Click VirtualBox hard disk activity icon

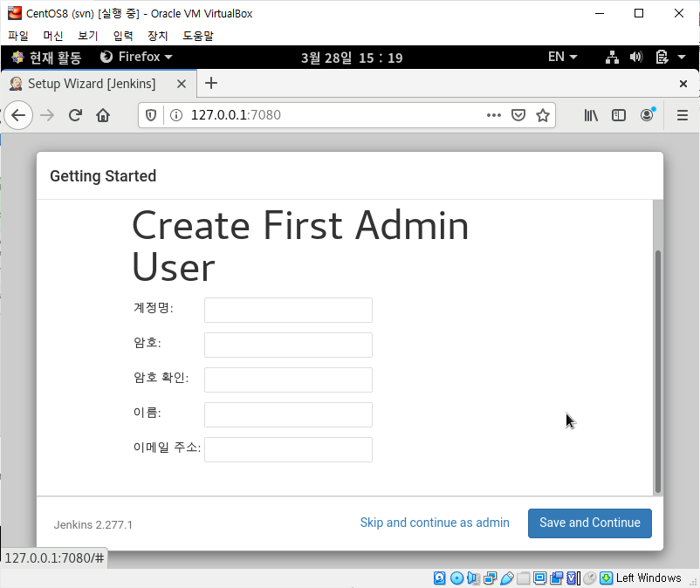point(439,578)
